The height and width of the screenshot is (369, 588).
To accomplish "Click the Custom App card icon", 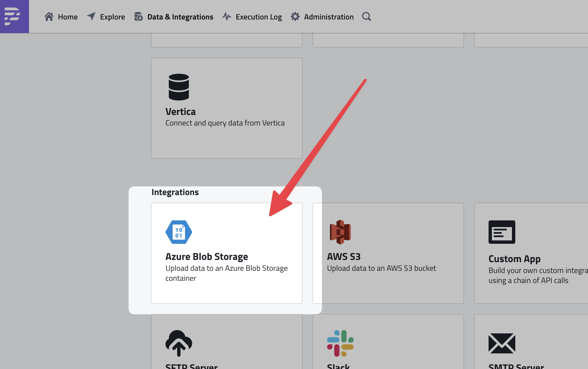I will [501, 232].
